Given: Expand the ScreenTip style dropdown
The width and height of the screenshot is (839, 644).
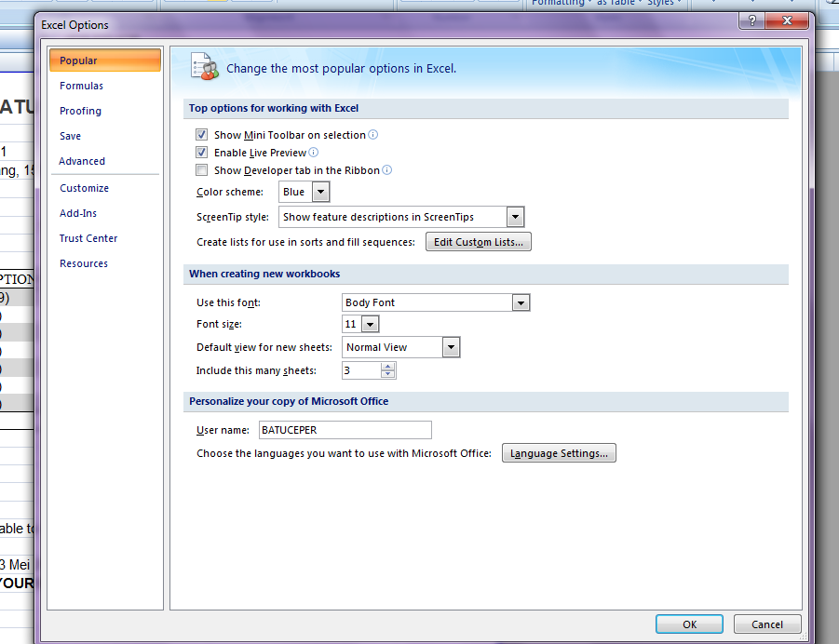Looking at the screenshot, I should [515, 217].
